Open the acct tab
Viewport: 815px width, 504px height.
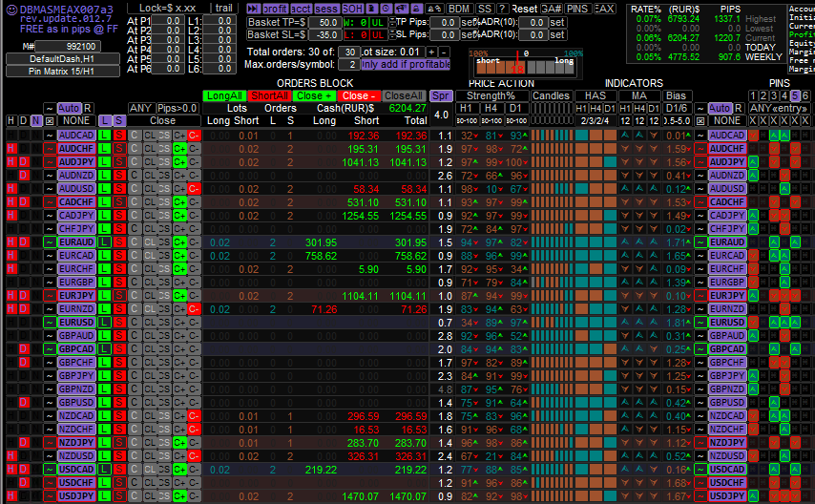[301, 9]
